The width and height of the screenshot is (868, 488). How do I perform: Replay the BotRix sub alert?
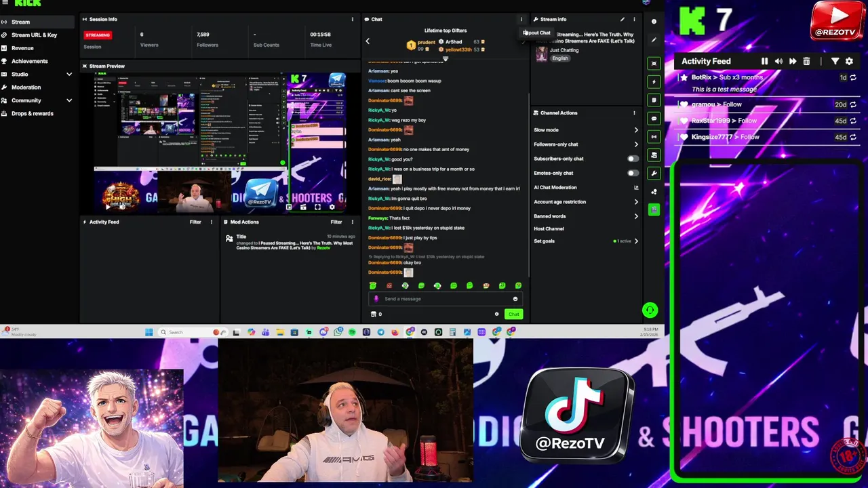pos(853,77)
